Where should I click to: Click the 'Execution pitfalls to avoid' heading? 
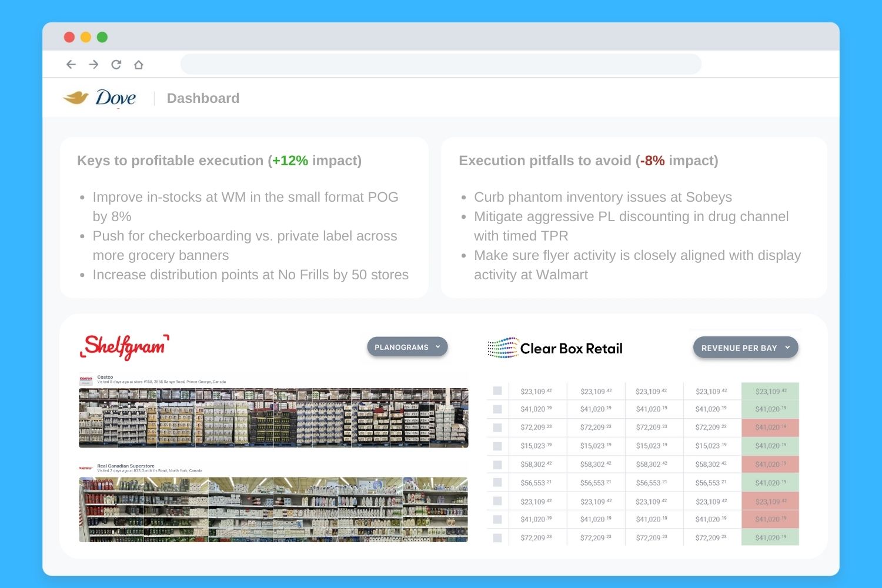tap(589, 161)
